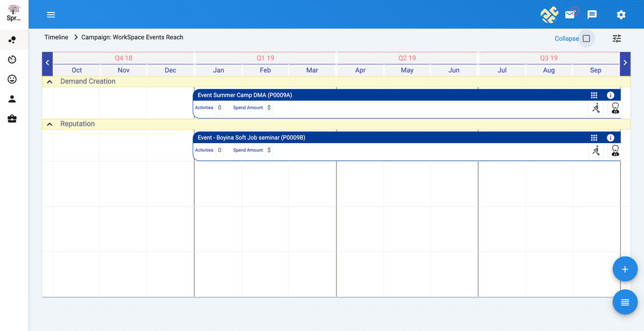Toggle the Collapse checkbox

587,39
